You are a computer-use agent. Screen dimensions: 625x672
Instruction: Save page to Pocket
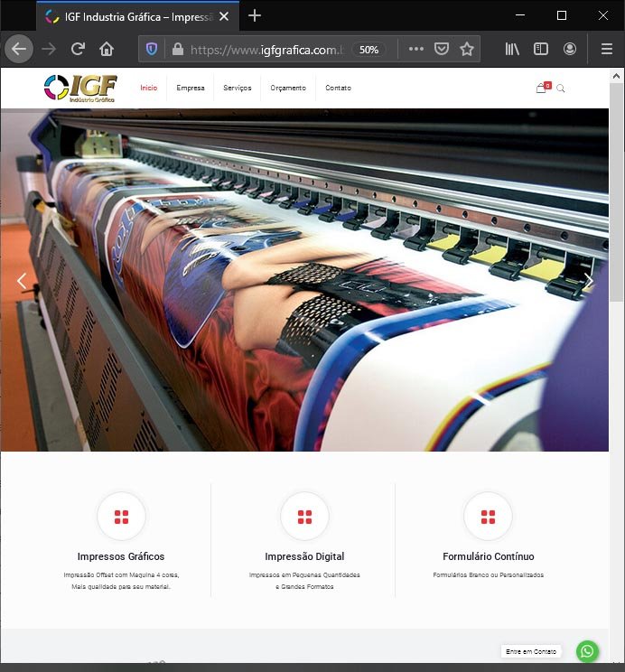click(x=442, y=50)
